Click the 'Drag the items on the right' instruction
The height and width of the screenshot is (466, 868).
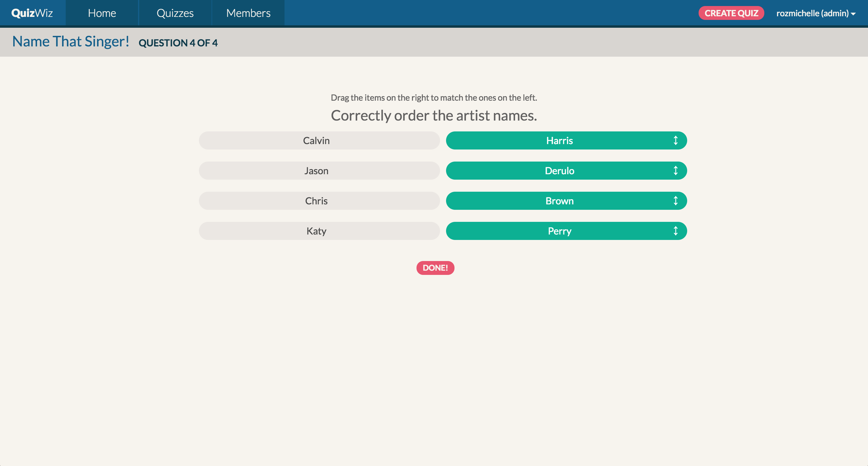434,98
